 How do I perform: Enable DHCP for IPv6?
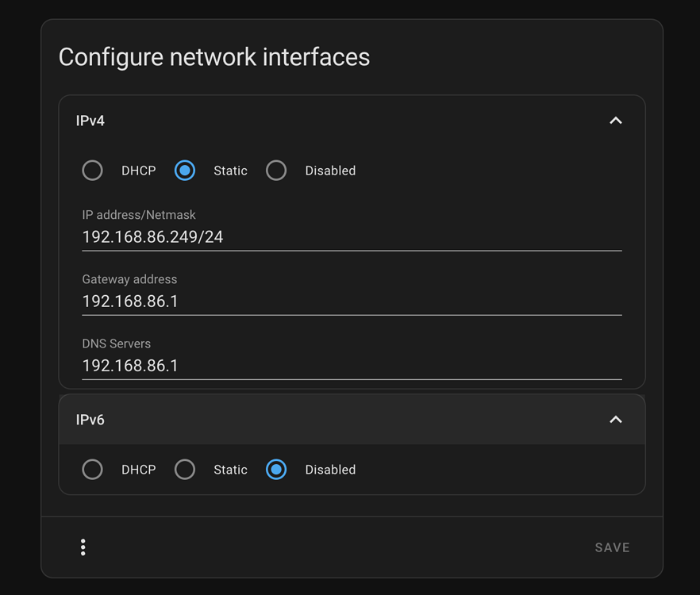92,469
